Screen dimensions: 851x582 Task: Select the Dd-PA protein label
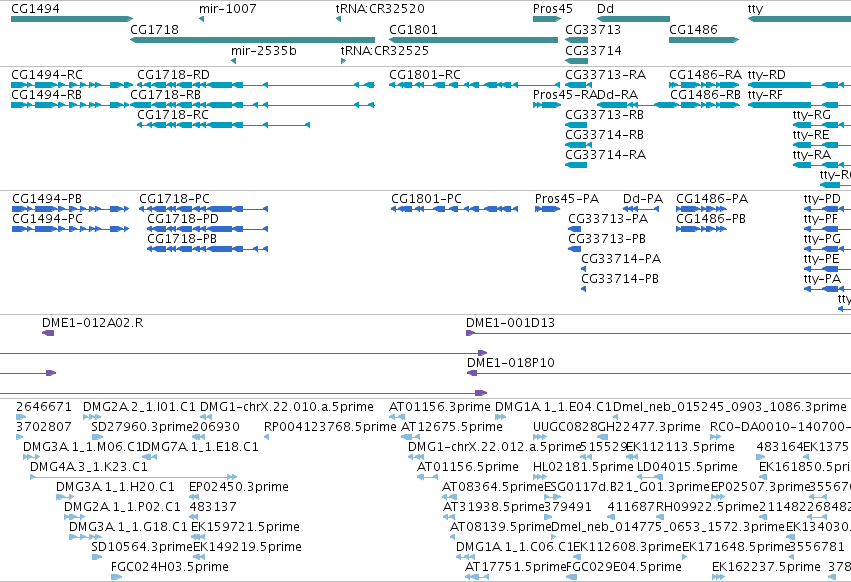coord(643,199)
